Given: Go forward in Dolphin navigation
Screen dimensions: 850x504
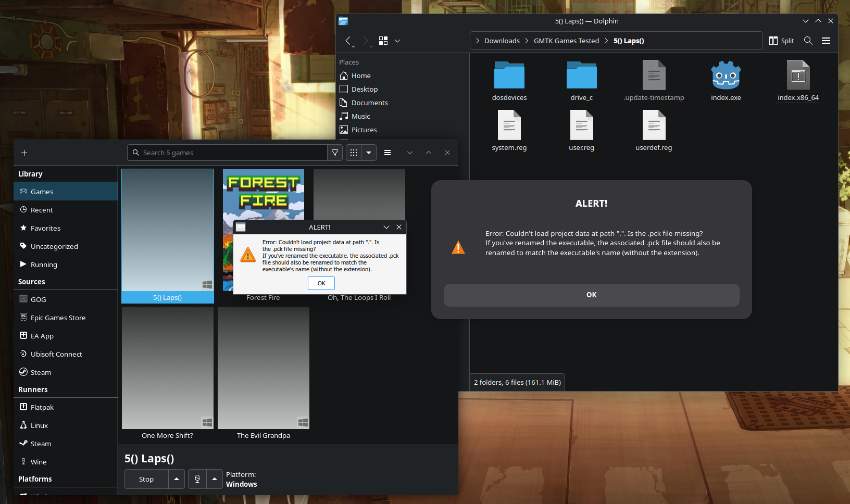Looking at the screenshot, I should point(366,41).
